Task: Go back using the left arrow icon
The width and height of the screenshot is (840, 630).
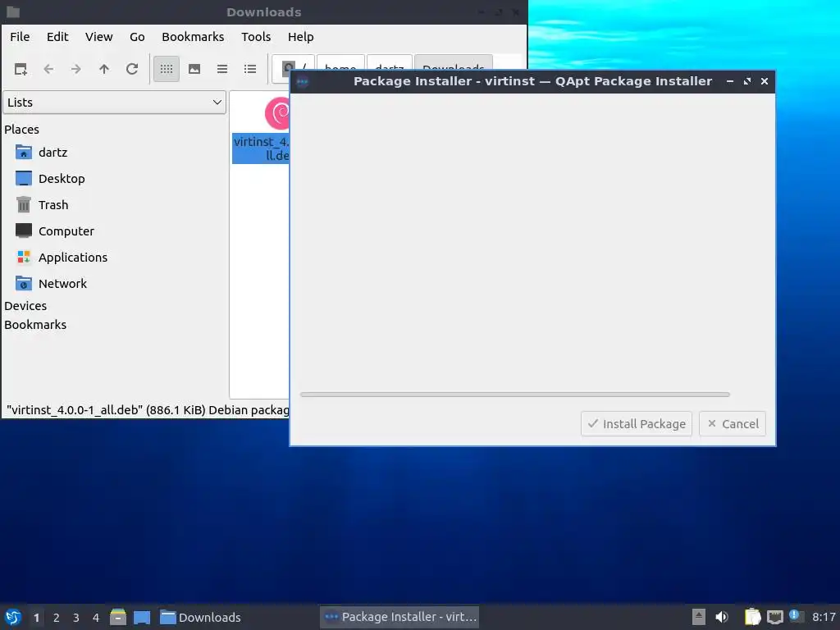Action: (x=48, y=69)
